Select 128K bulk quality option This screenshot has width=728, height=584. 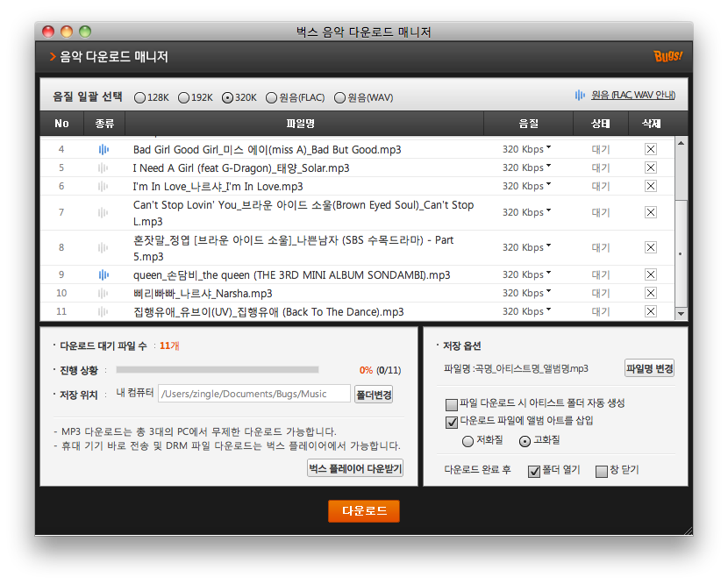click(x=139, y=98)
